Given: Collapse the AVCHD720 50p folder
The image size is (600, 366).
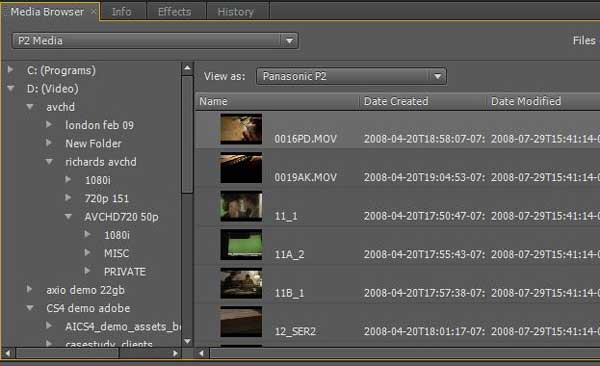Looking at the screenshot, I should (x=68, y=216).
